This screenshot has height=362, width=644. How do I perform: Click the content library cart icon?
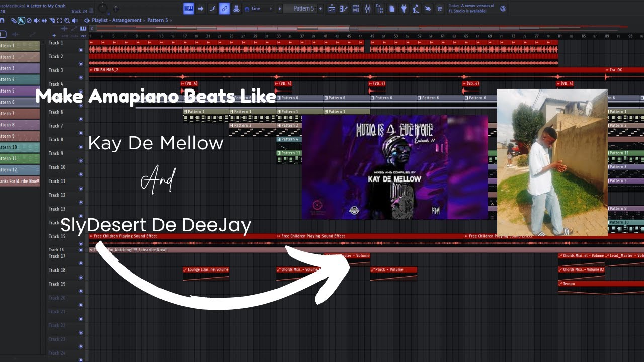(x=440, y=8)
